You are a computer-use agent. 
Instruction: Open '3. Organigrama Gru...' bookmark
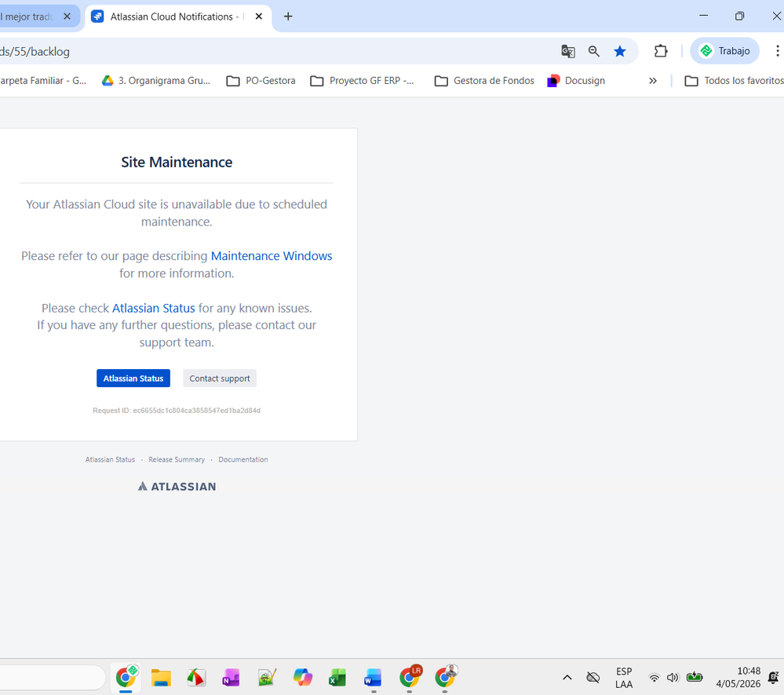pos(155,81)
